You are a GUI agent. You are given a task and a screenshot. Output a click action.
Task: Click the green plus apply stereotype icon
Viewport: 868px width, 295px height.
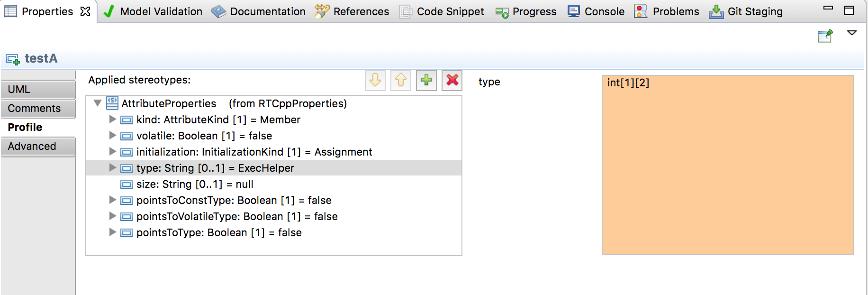click(x=426, y=80)
